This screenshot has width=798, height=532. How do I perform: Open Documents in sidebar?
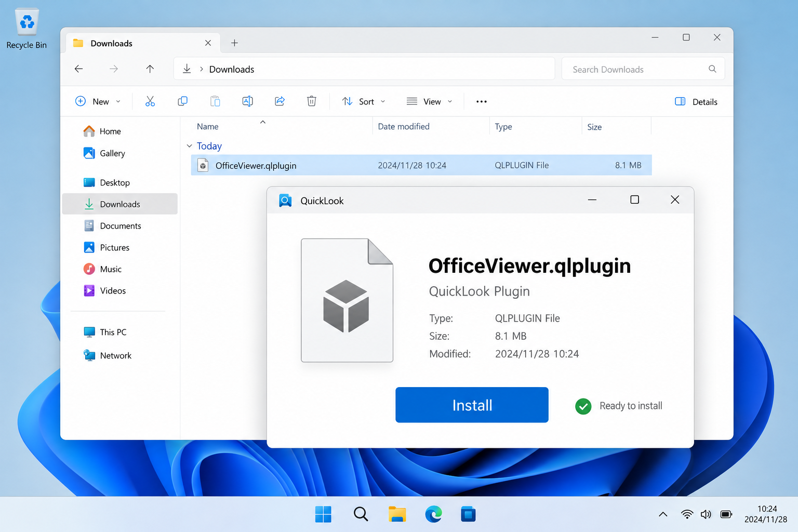(112, 226)
